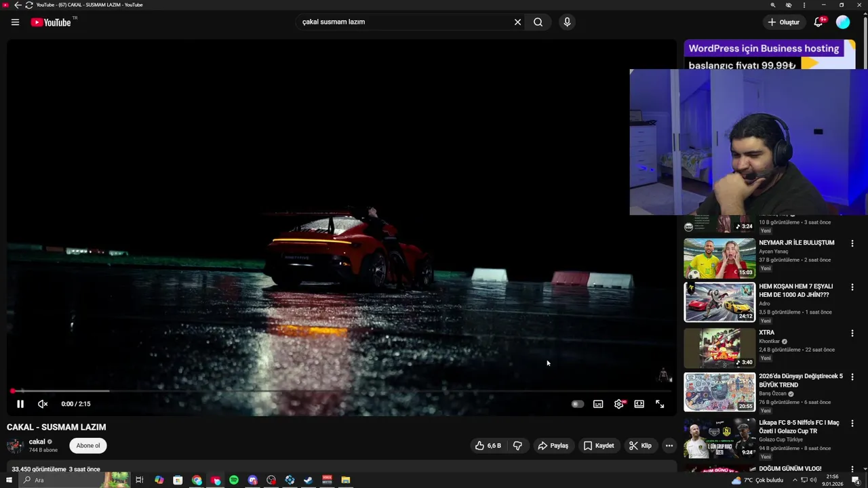
Task: Open more actions ellipsis below video
Action: click(669, 445)
